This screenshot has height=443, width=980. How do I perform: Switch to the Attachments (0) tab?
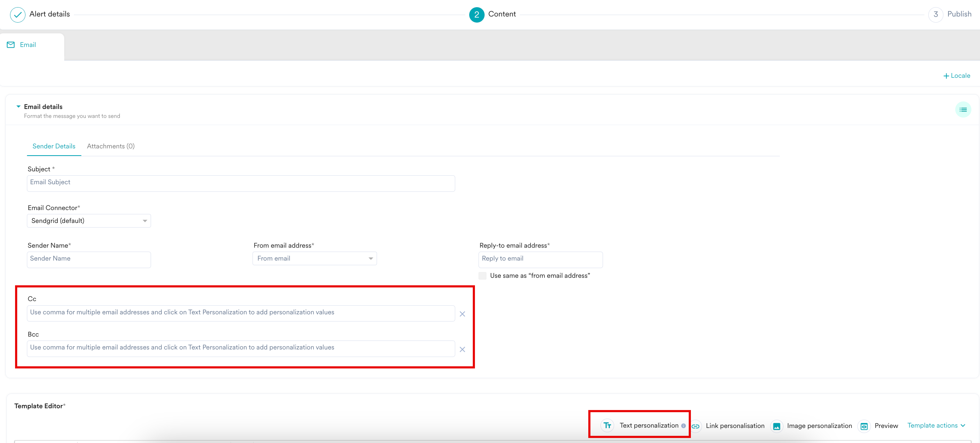click(111, 146)
